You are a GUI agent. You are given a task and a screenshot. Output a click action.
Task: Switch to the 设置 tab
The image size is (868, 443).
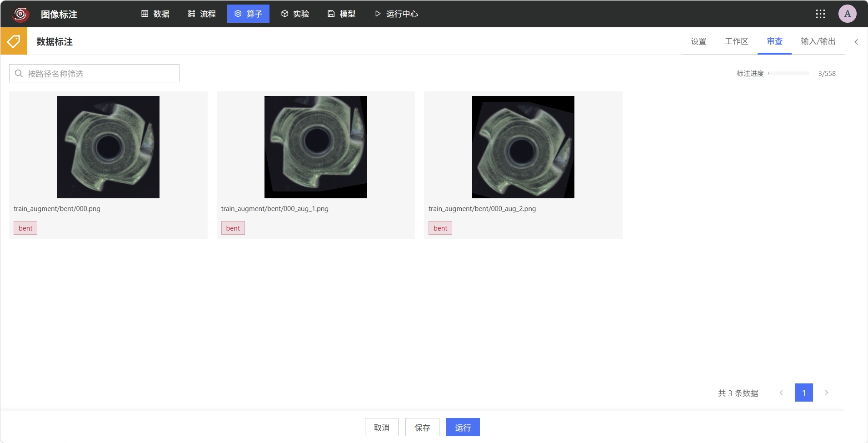pyautogui.click(x=698, y=41)
